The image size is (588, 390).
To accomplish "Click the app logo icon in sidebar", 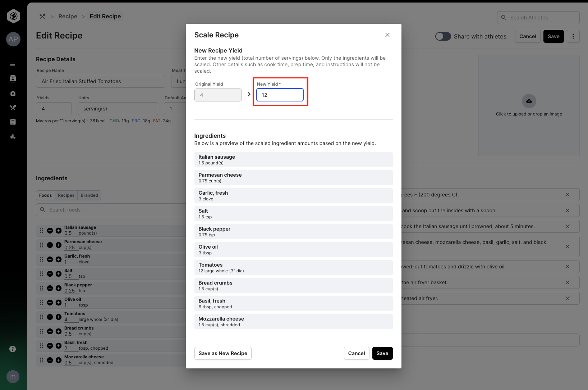I will point(13,16).
